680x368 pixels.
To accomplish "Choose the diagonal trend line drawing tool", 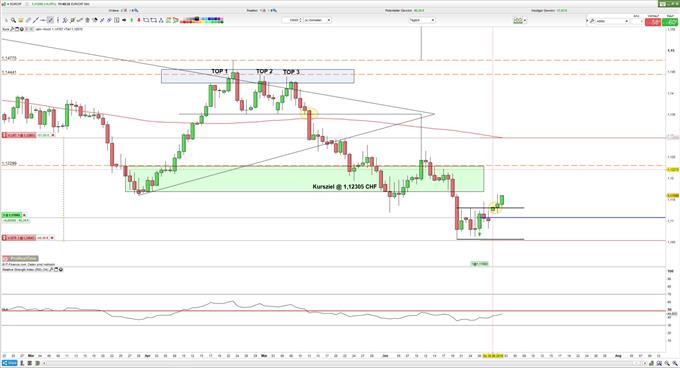I will click(35, 20).
